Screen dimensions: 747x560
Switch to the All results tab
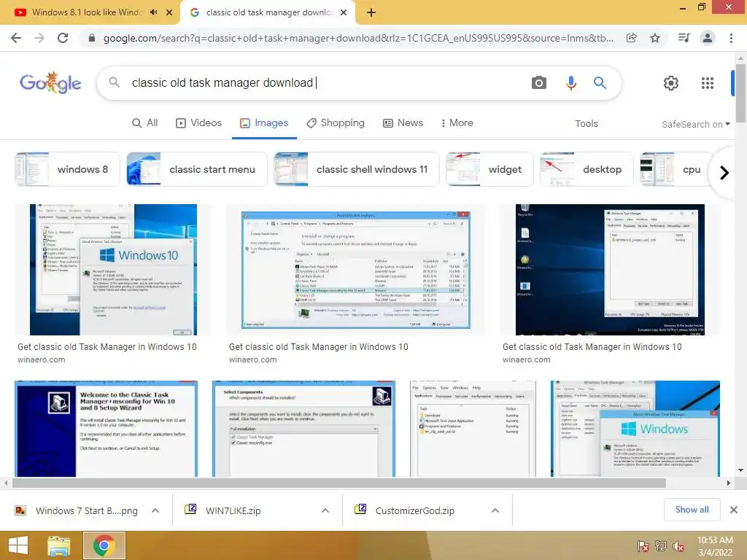point(145,122)
